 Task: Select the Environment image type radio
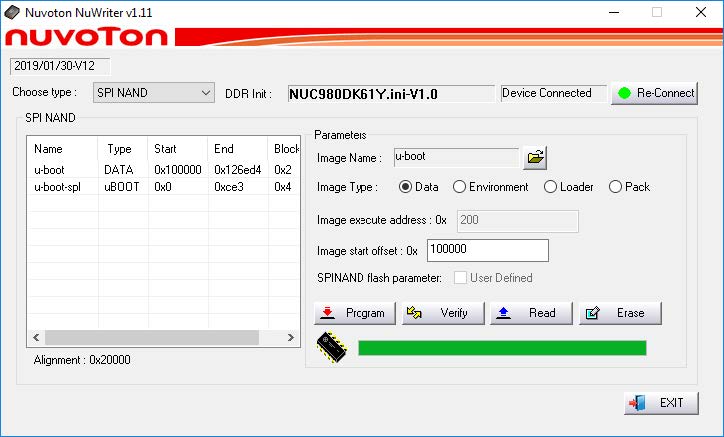(459, 187)
